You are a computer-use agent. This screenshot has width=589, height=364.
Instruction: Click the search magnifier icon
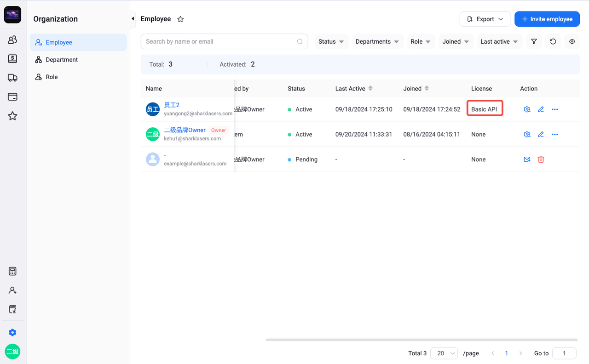[x=300, y=41]
